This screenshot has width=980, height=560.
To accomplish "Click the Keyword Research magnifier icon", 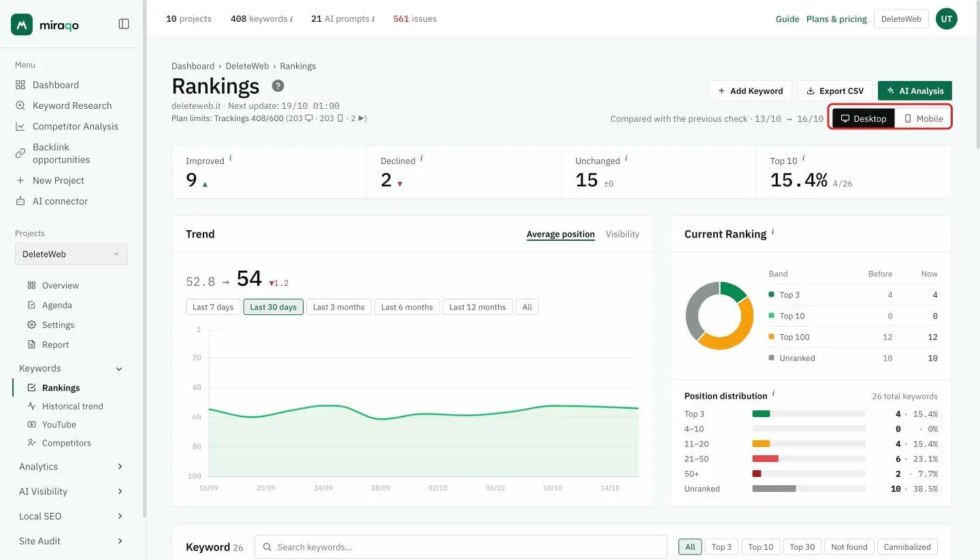I will click(x=20, y=105).
